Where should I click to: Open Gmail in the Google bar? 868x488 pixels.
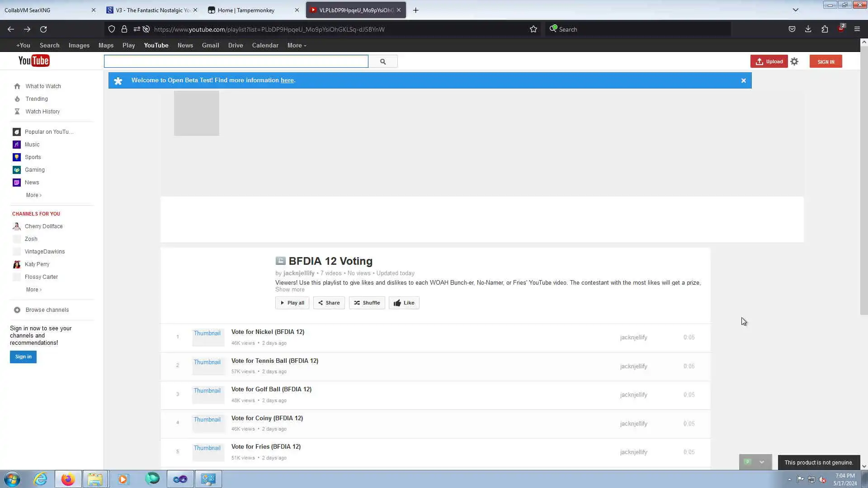pyautogui.click(x=210, y=45)
